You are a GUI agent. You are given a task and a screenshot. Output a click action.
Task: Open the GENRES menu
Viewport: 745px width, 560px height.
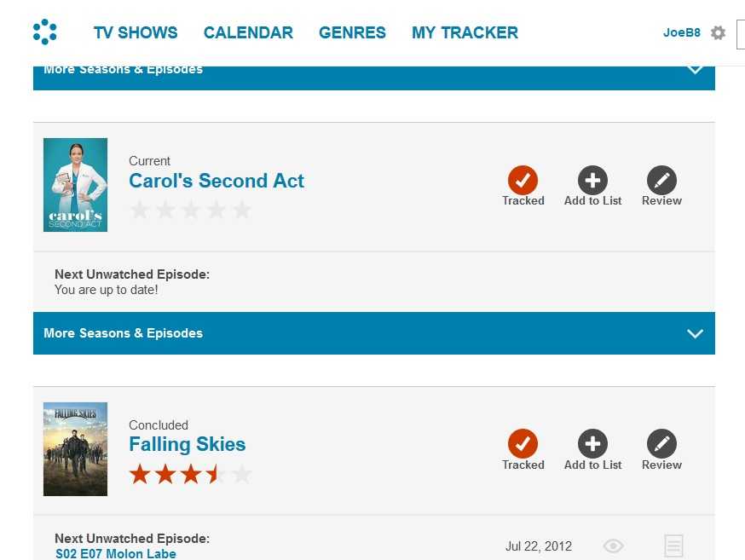click(x=352, y=33)
